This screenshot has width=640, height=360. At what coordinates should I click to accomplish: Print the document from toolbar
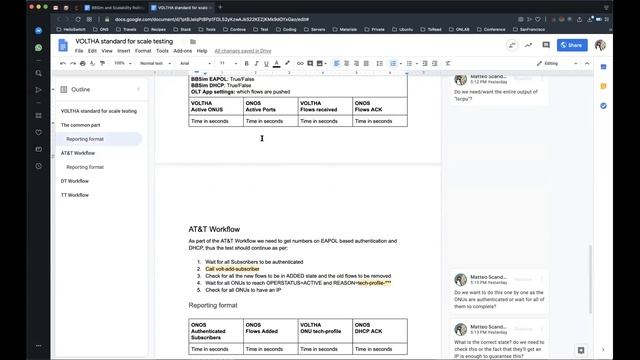tap(82, 63)
